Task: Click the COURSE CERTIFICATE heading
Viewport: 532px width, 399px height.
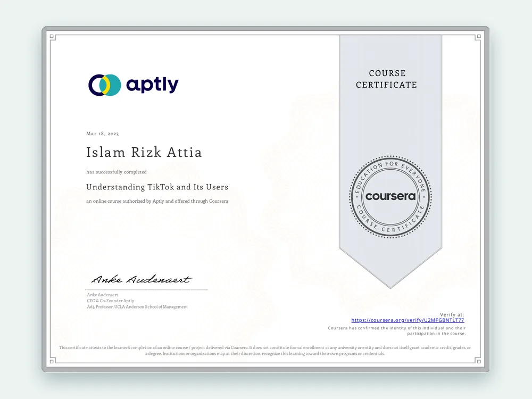Action: (386, 79)
